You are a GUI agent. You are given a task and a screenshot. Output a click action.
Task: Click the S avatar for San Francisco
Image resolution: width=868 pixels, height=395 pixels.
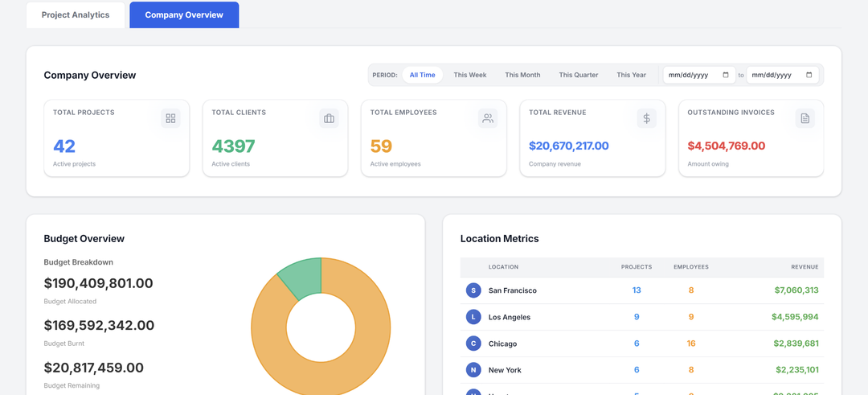click(x=473, y=290)
